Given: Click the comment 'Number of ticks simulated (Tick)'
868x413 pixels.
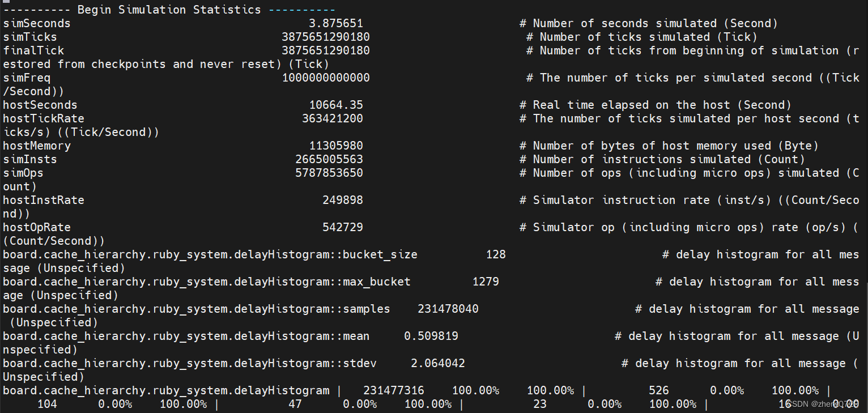Looking at the screenshot, I should pos(649,37).
